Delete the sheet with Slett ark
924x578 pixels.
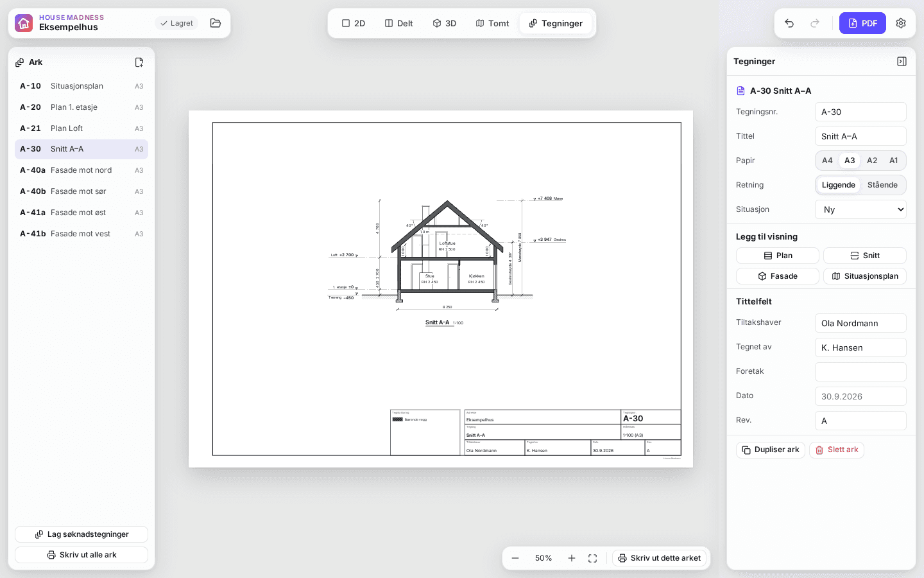837,450
